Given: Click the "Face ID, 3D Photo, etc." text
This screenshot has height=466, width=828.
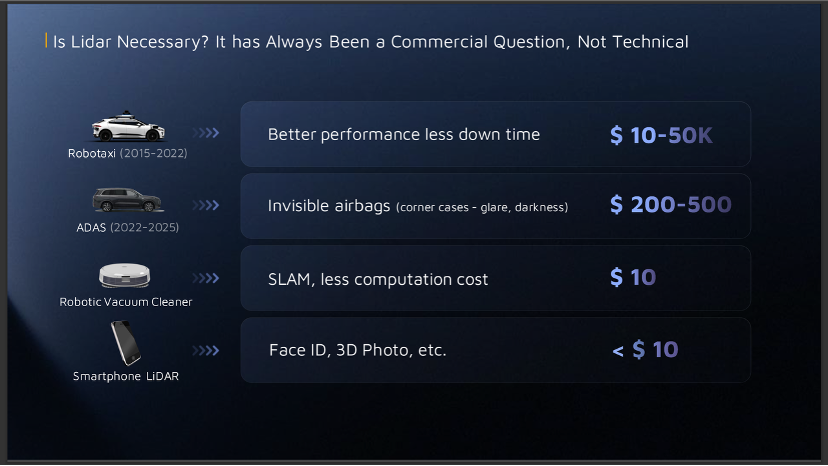Looking at the screenshot, I should click(x=357, y=351).
